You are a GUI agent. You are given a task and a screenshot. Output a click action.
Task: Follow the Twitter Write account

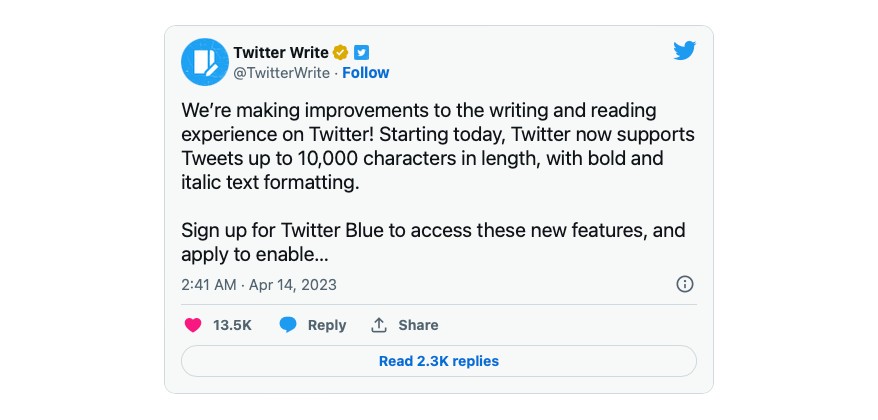pyautogui.click(x=366, y=73)
